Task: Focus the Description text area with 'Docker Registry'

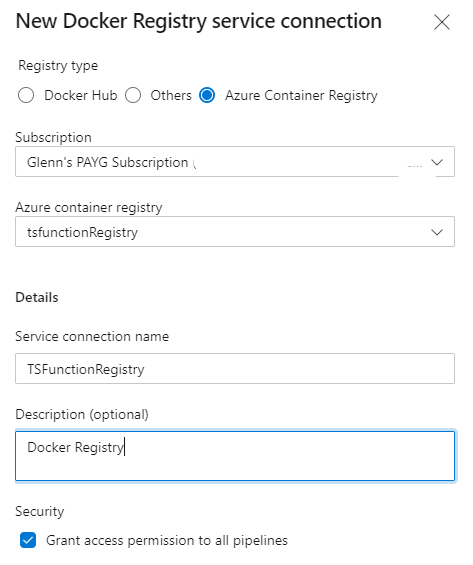Action: pyautogui.click(x=235, y=456)
